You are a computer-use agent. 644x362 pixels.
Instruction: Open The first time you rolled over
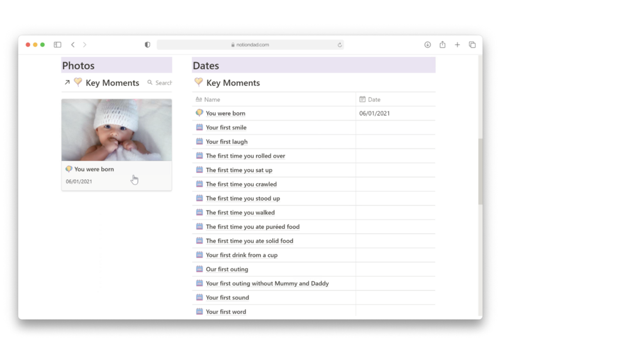[245, 156]
